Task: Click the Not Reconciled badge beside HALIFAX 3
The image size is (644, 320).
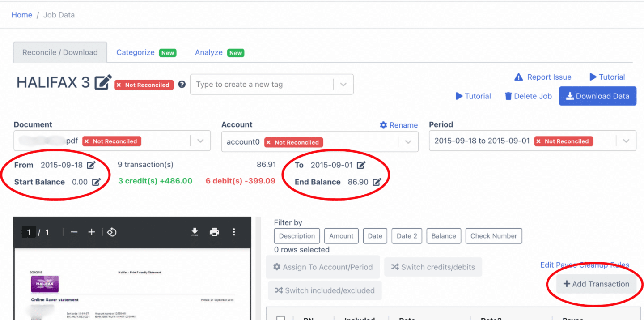Action: 144,85
